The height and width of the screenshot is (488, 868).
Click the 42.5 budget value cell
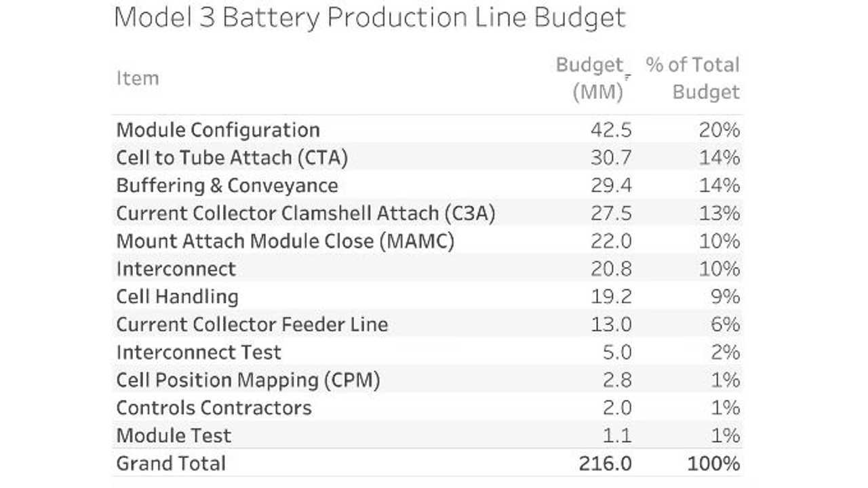click(611, 130)
